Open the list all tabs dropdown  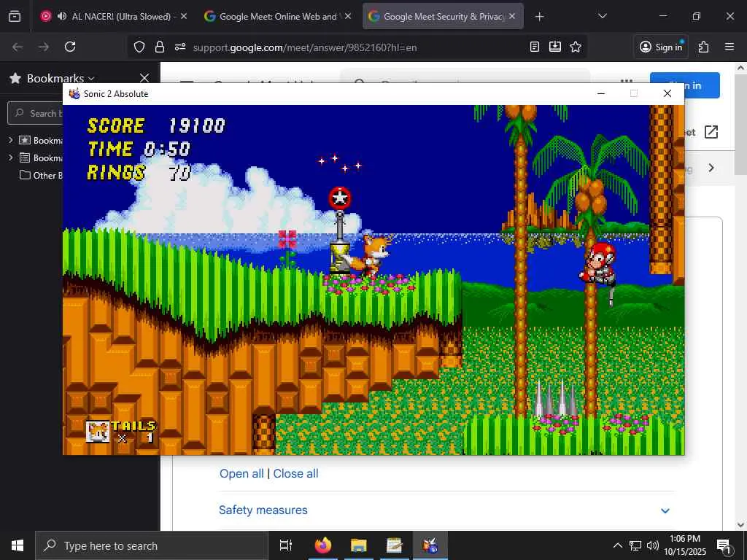click(x=602, y=17)
